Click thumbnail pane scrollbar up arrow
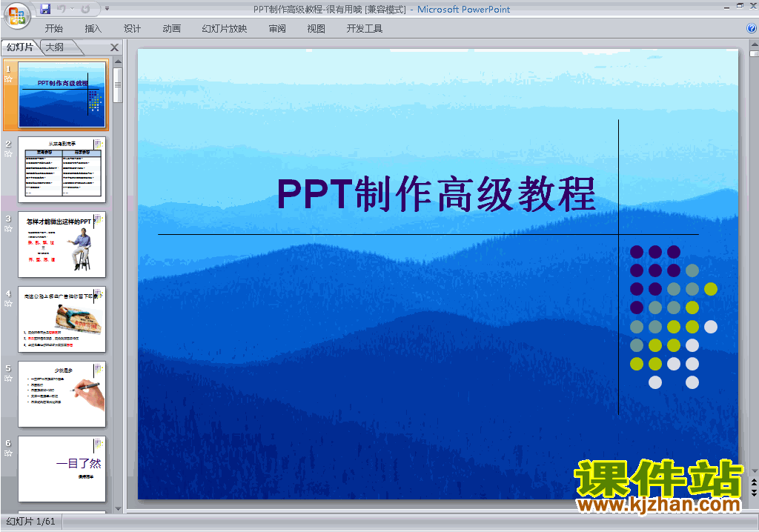 (x=118, y=62)
